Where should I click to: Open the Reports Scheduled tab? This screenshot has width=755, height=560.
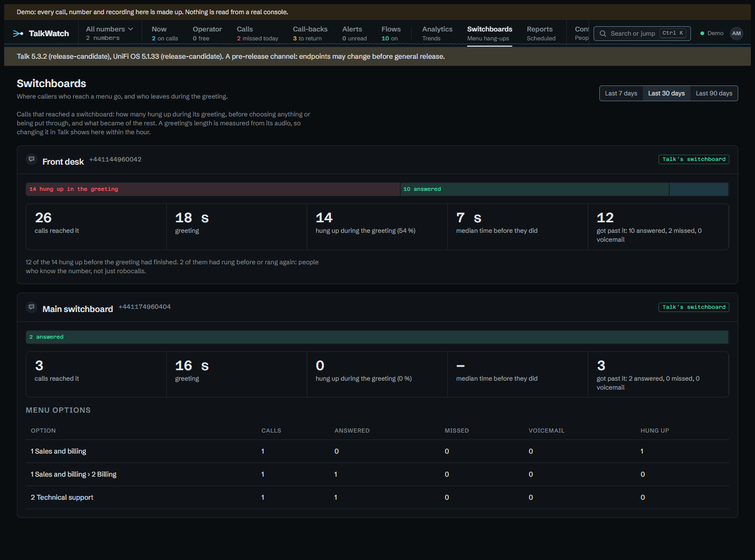541,33
